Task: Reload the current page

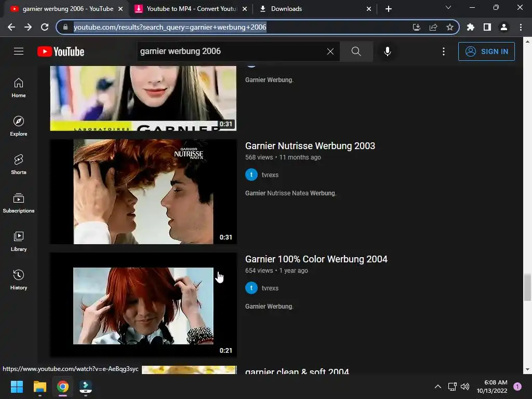Action: click(45, 27)
